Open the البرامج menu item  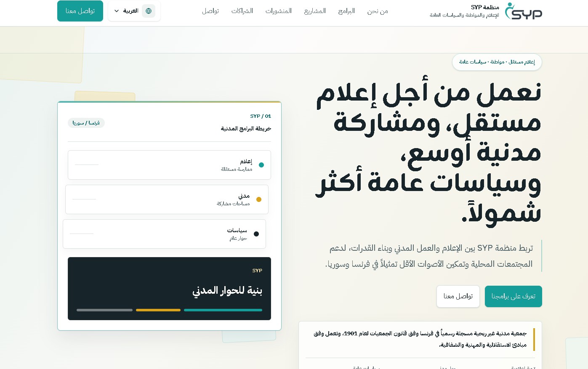[x=346, y=11]
